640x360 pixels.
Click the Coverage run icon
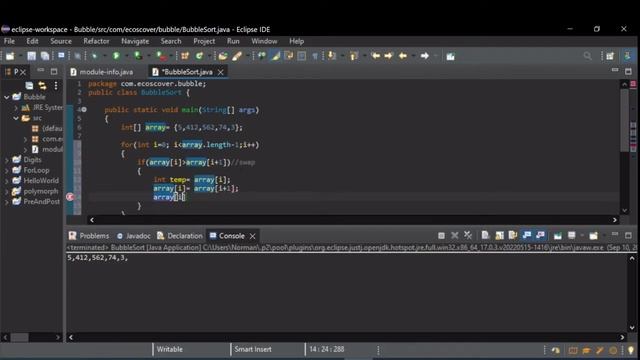tap(138, 56)
